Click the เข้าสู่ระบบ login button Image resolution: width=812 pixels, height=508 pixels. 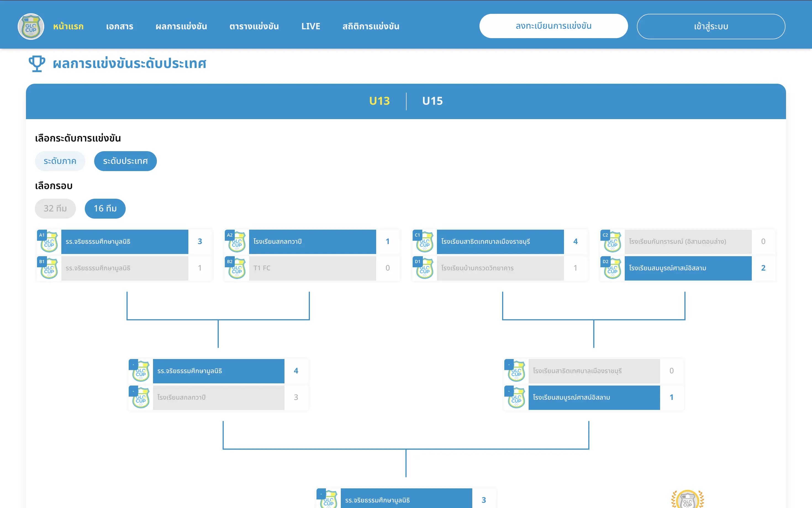click(711, 27)
